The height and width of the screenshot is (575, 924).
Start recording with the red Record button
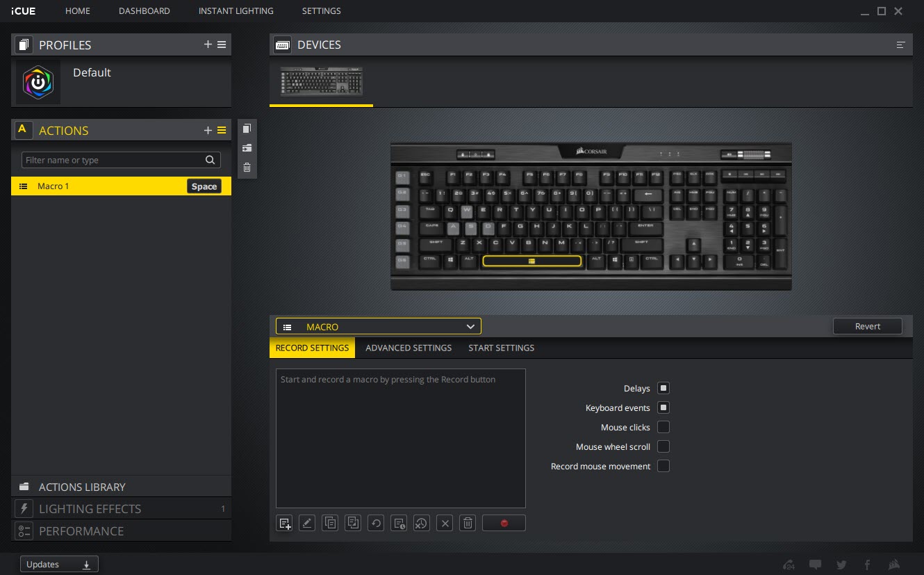[x=504, y=523]
